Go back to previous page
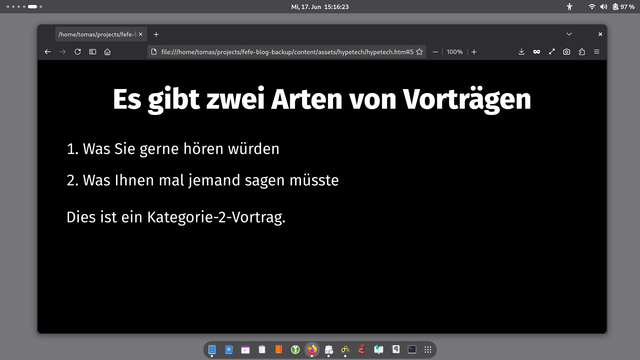 point(48,52)
